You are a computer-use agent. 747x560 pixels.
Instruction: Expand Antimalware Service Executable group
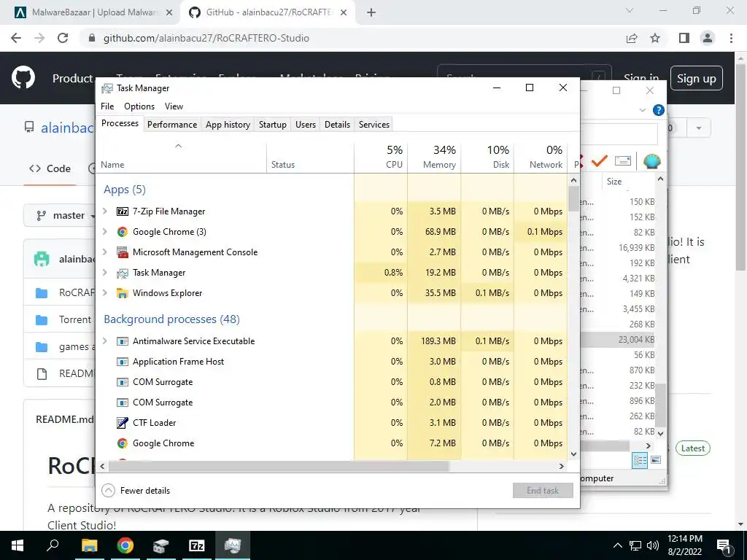(x=105, y=341)
